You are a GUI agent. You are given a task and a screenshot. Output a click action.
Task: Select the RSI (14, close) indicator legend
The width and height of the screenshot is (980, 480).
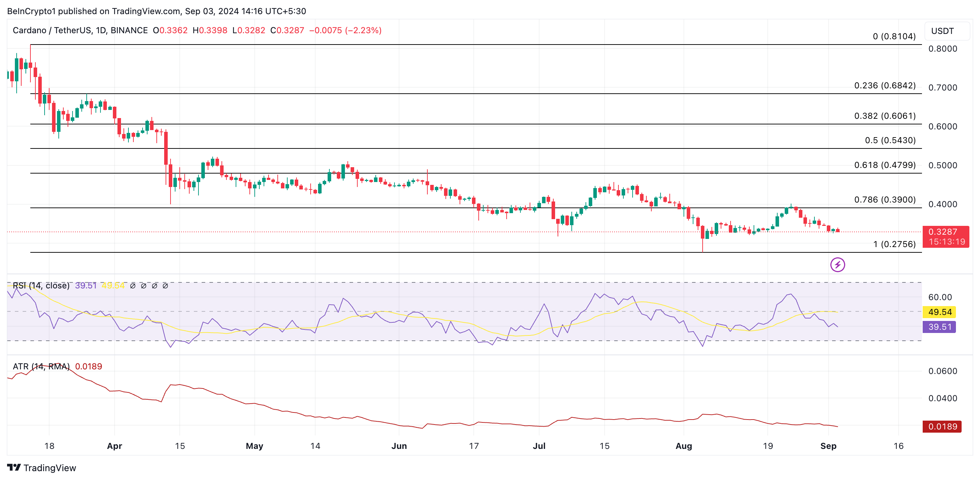click(x=41, y=285)
